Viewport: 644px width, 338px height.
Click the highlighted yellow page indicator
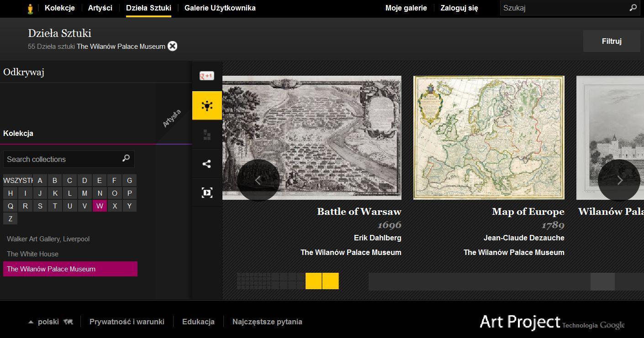(x=322, y=281)
